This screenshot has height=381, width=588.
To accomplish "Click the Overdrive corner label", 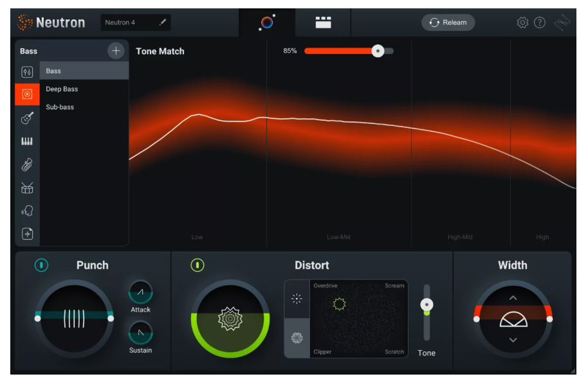I will pos(325,285).
